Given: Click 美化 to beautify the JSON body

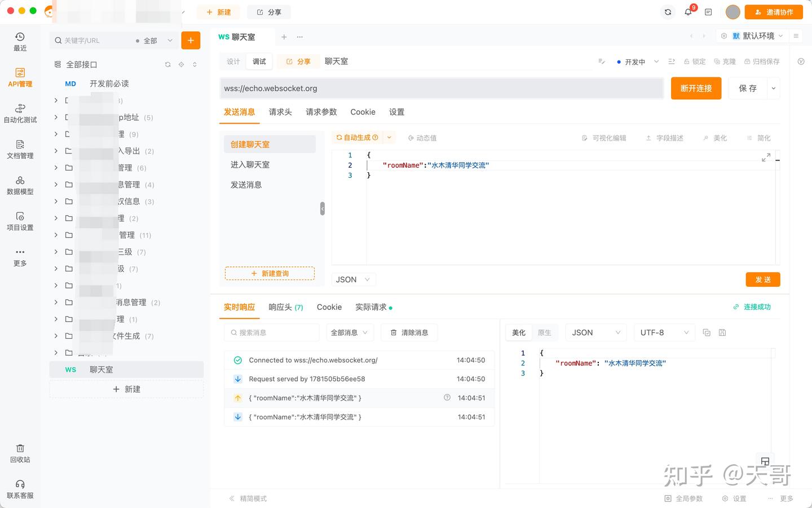Looking at the screenshot, I should pos(720,137).
